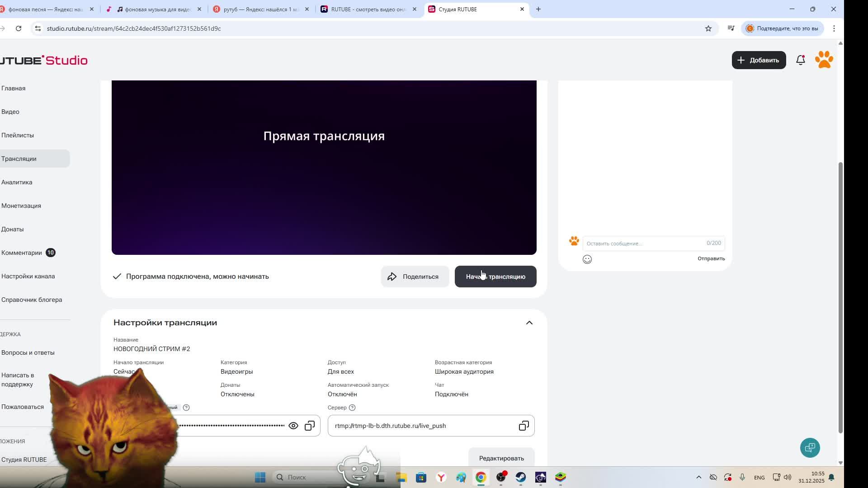The image size is (868, 488).
Task: Open emoji picker in chat
Action: 587,259
